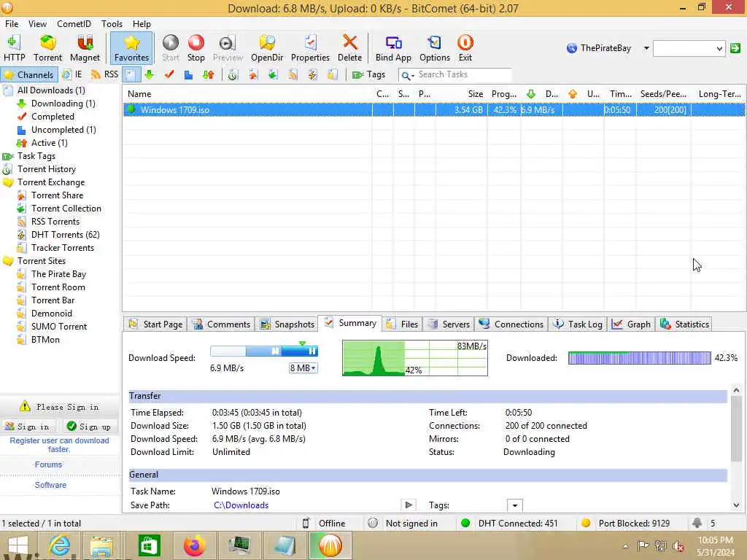Click the Search Tasks input field

pyautogui.click(x=463, y=75)
